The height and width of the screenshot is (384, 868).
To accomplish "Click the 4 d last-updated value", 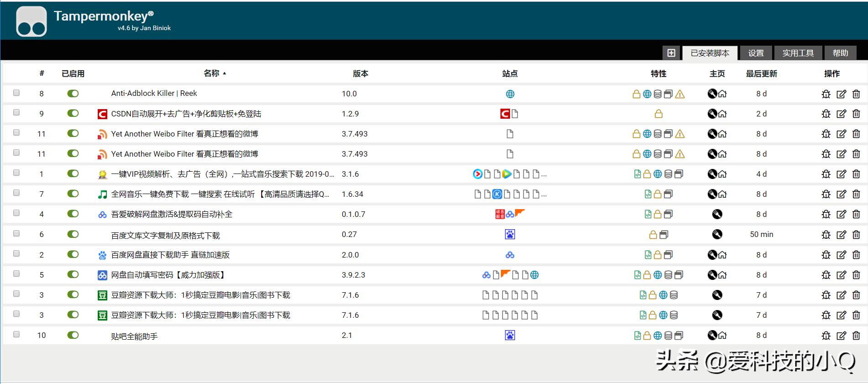I will point(762,174).
